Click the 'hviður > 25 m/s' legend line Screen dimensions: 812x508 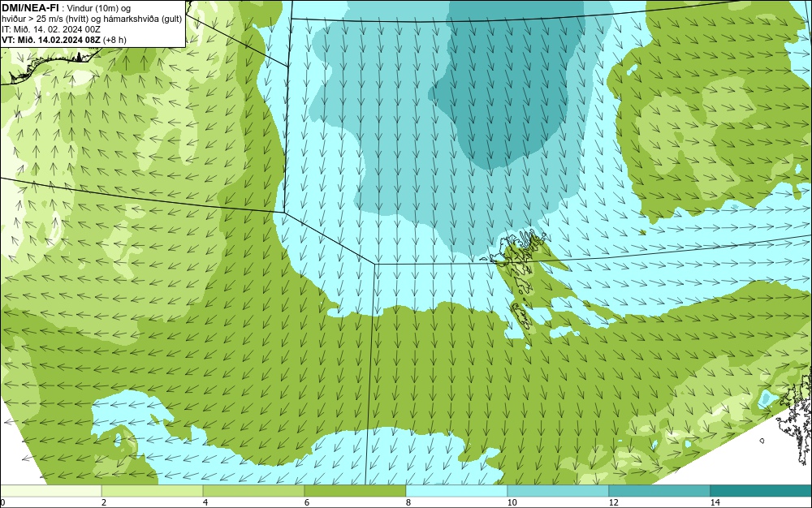92,19
